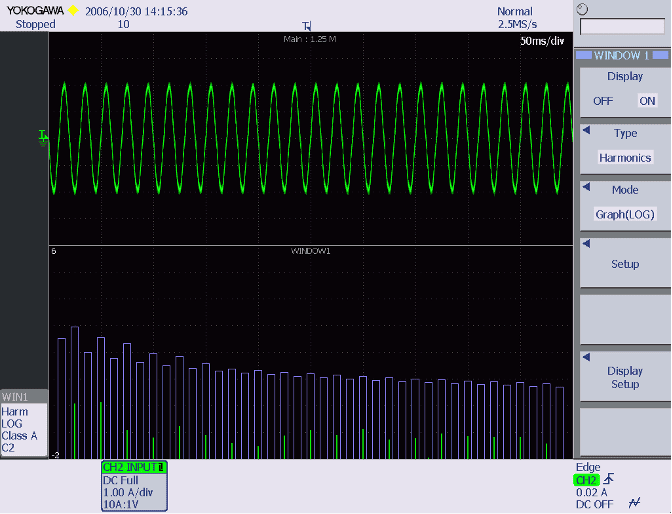Click the trigger position marker above waveform

pos(306,25)
